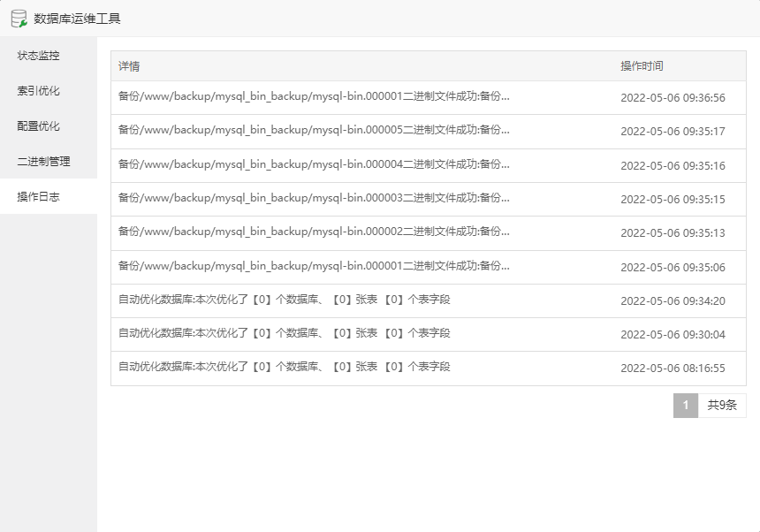Switch to 索引优化 tab
Screen dimensions: 760x532
coord(49,91)
